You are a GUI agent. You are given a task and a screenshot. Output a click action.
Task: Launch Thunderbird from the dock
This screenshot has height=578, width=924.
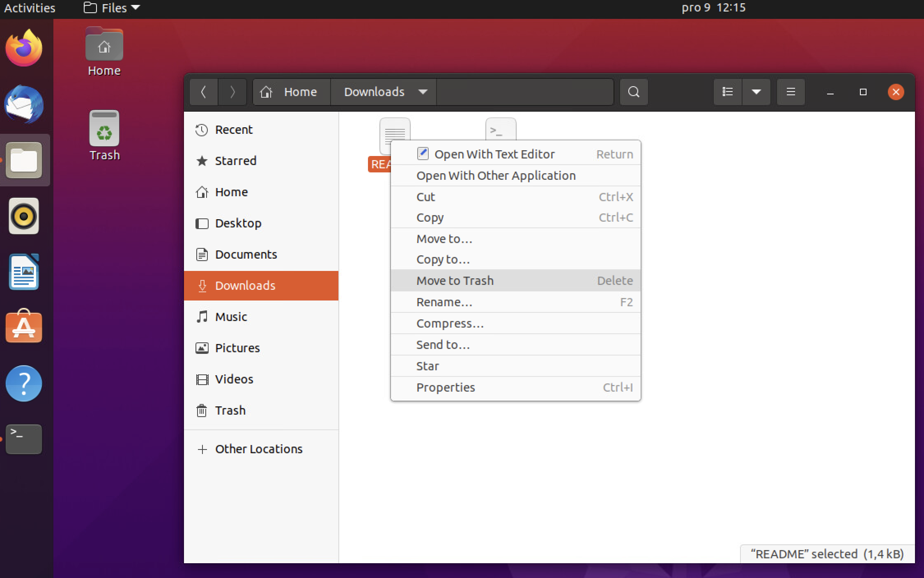click(24, 104)
